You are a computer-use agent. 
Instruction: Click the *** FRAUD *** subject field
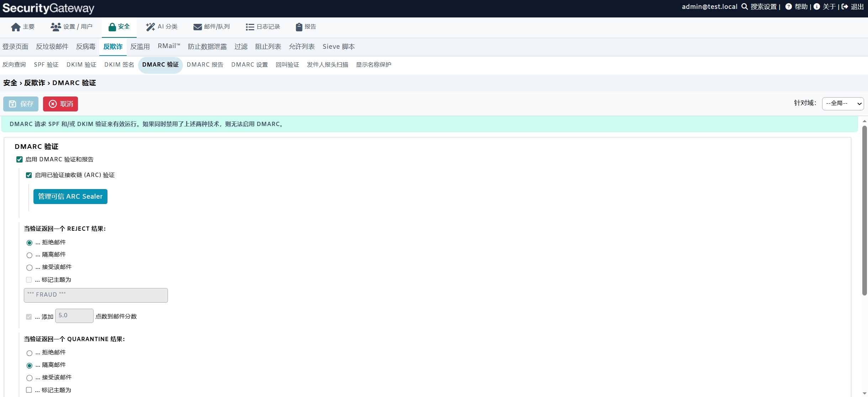[x=96, y=295]
